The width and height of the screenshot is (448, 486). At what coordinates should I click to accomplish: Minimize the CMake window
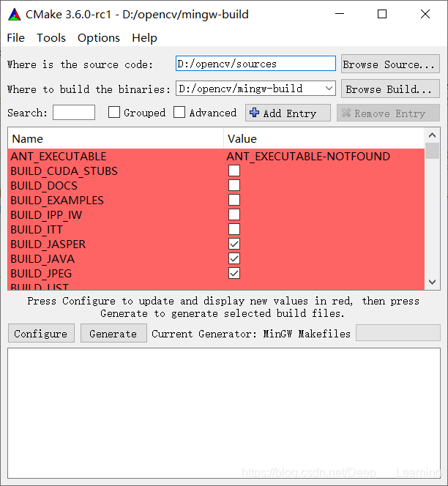(340, 14)
